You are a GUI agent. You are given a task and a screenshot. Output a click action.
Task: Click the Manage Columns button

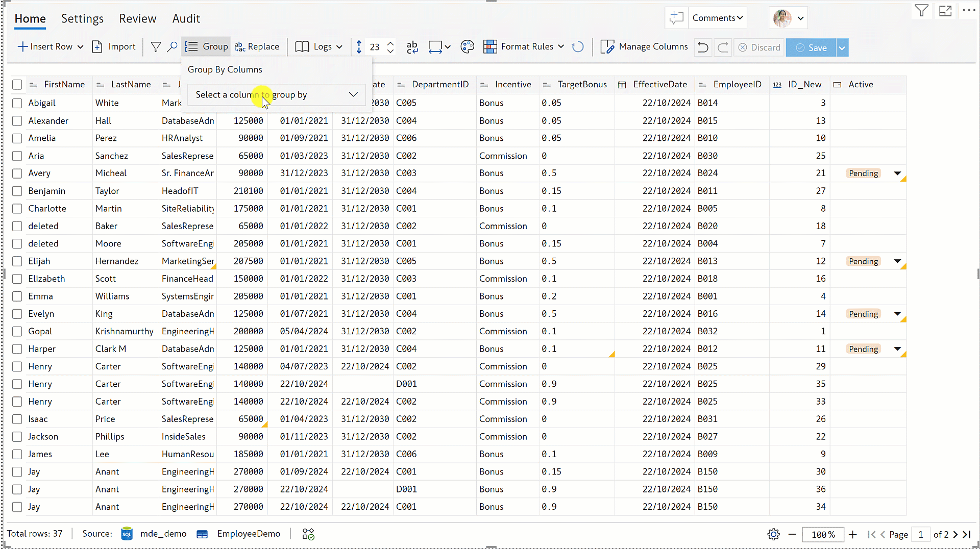pos(644,47)
